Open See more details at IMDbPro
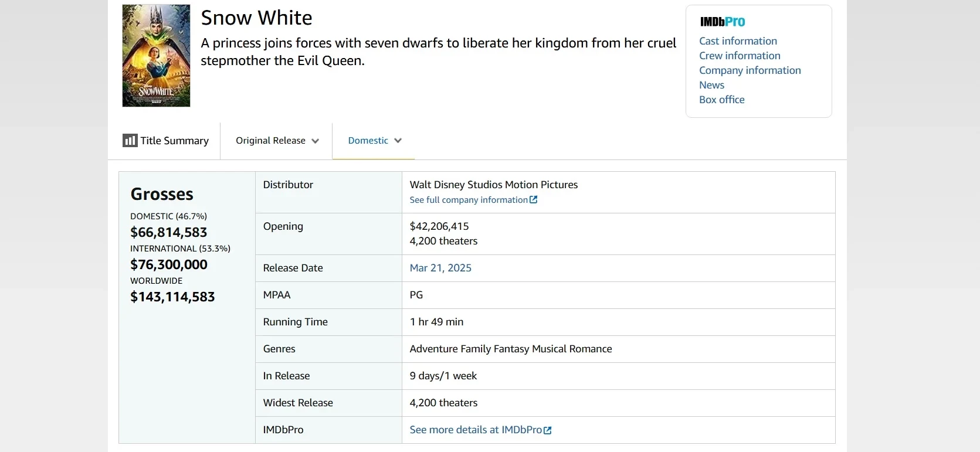The height and width of the screenshot is (452, 980). [x=475, y=430]
